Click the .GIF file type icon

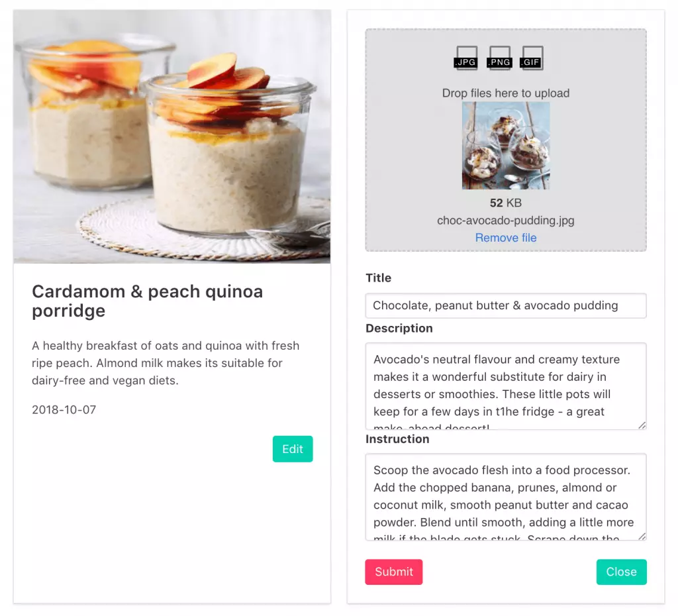pyautogui.click(x=532, y=58)
